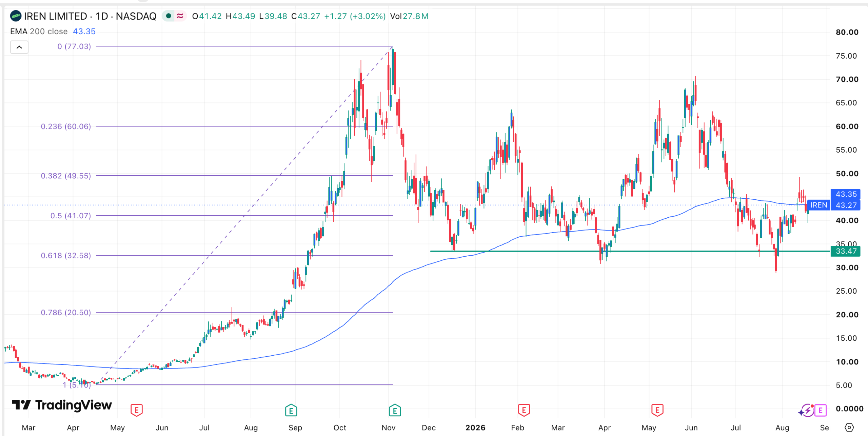
Task: Click the 30.00 price axis label
Action: coord(847,267)
